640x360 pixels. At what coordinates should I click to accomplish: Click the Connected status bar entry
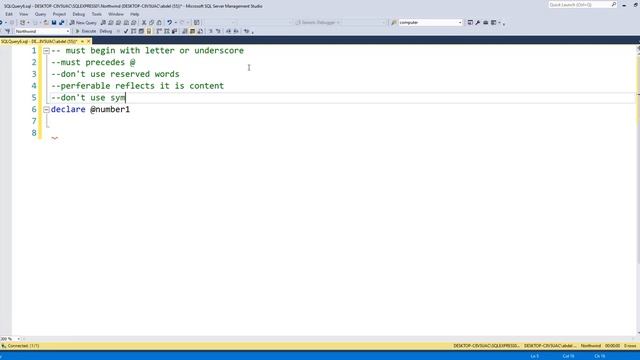coord(20,346)
